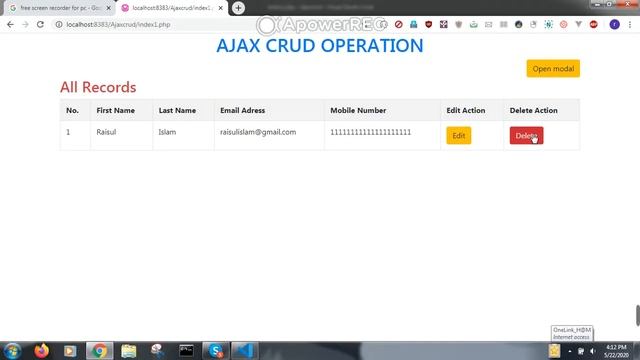Screen dimensions: 640x360
Task: Open Chrome three-dot menu
Action: (x=630, y=24)
